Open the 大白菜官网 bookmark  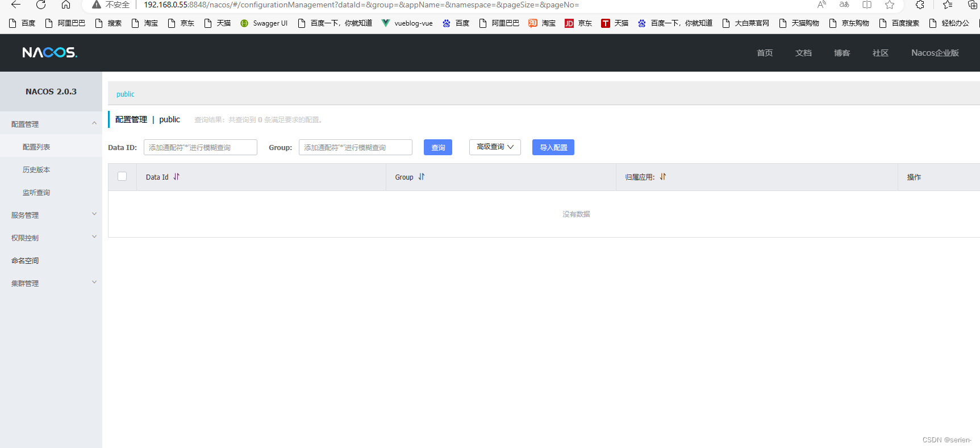point(745,23)
